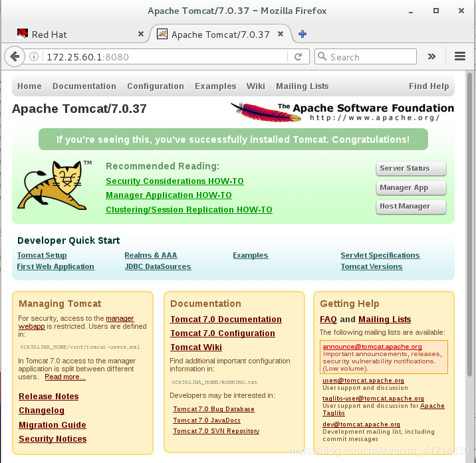Focus the URL address field
This screenshot has height=463, width=476.
click(x=166, y=56)
